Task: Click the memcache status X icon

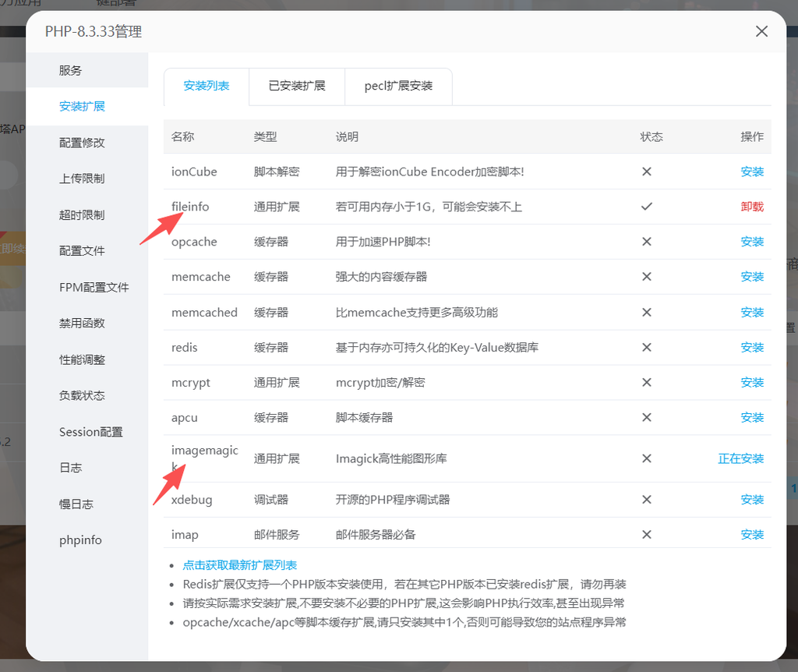Action: tap(647, 277)
